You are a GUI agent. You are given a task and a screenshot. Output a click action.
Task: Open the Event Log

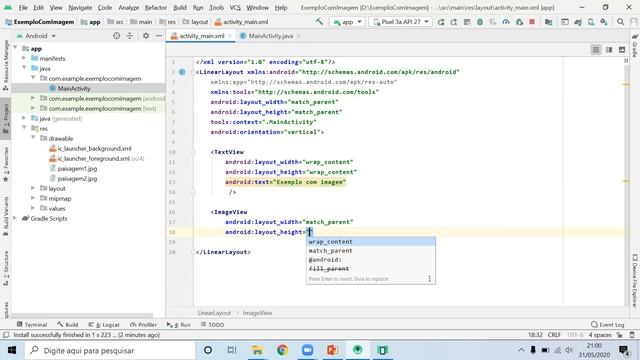tap(608, 324)
